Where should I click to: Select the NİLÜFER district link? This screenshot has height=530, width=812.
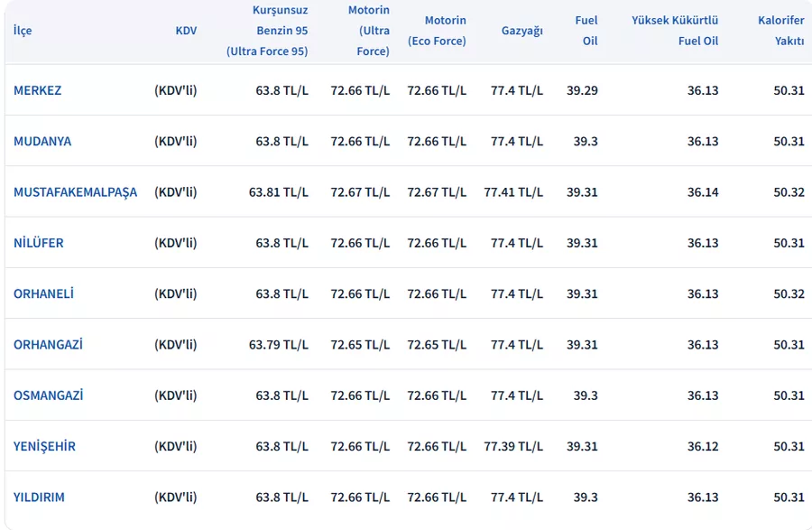click(39, 243)
